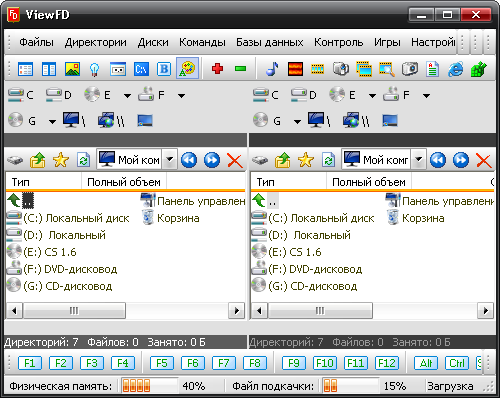Open dropdown arrow next to right drive G
The image size is (500, 398).
click(297, 122)
